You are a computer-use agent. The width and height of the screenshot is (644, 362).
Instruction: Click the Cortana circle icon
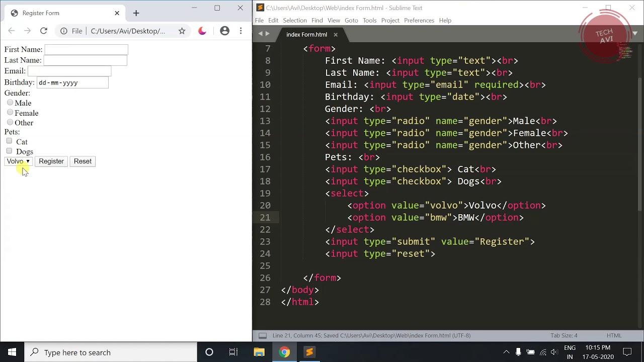pos(209,352)
